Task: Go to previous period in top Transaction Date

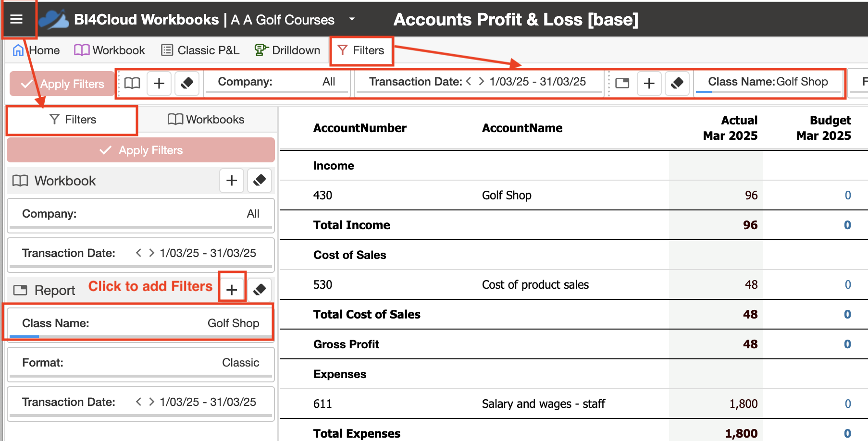Action: click(x=469, y=82)
